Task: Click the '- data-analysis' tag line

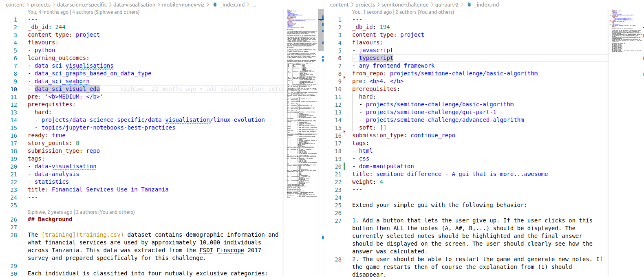Action: 53,174
